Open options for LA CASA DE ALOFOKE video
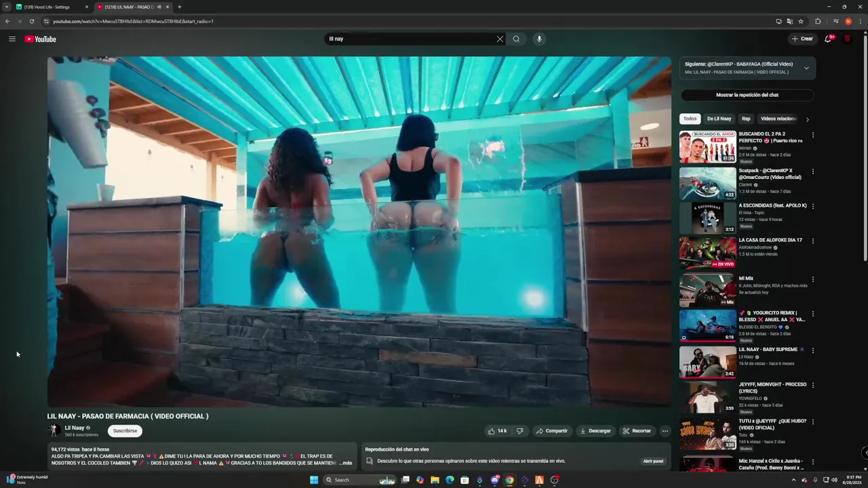868x488 pixels. point(812,241)
